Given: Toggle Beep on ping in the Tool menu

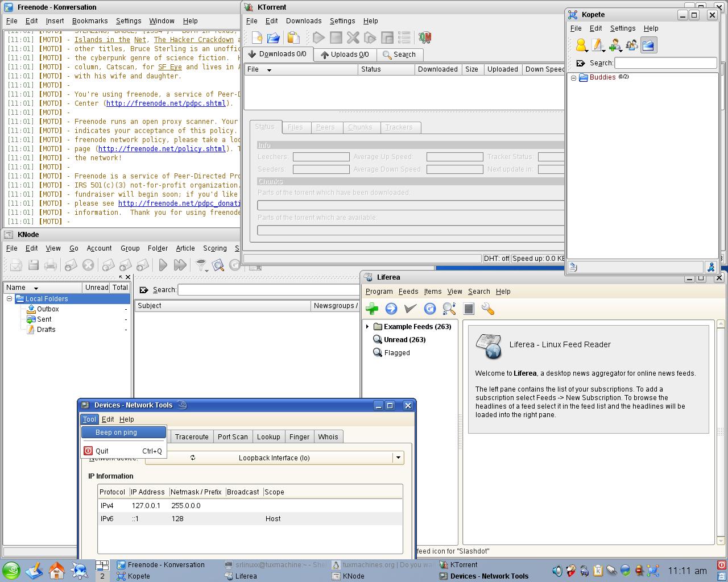Looking at the screenshot, I should point(123,433).
